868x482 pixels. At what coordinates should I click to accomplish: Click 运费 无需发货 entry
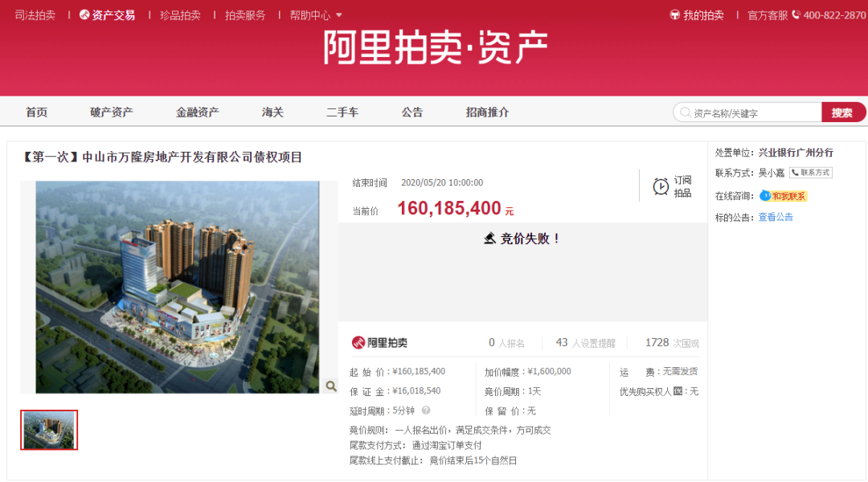(x=658, y=371)
